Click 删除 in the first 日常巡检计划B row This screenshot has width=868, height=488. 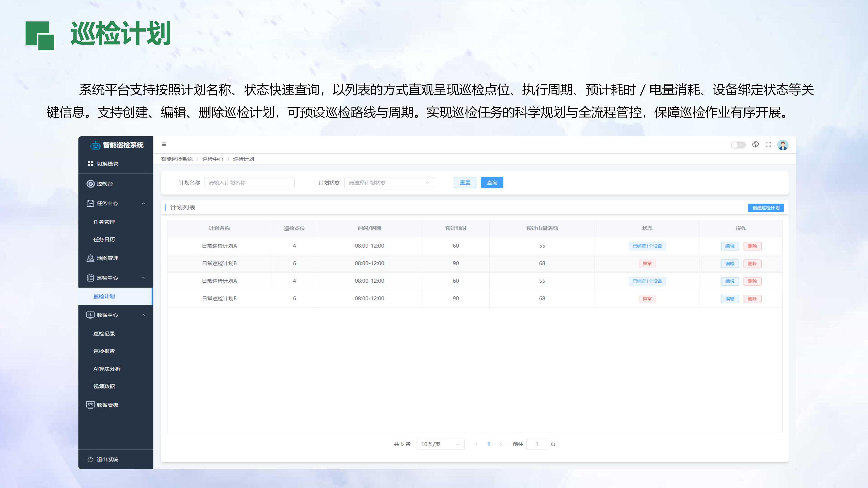click(752, 264)
